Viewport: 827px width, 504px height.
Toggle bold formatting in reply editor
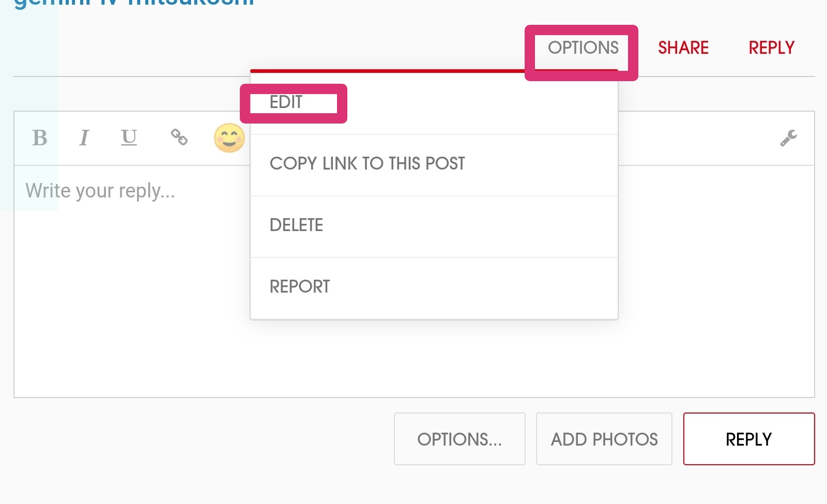40,138
